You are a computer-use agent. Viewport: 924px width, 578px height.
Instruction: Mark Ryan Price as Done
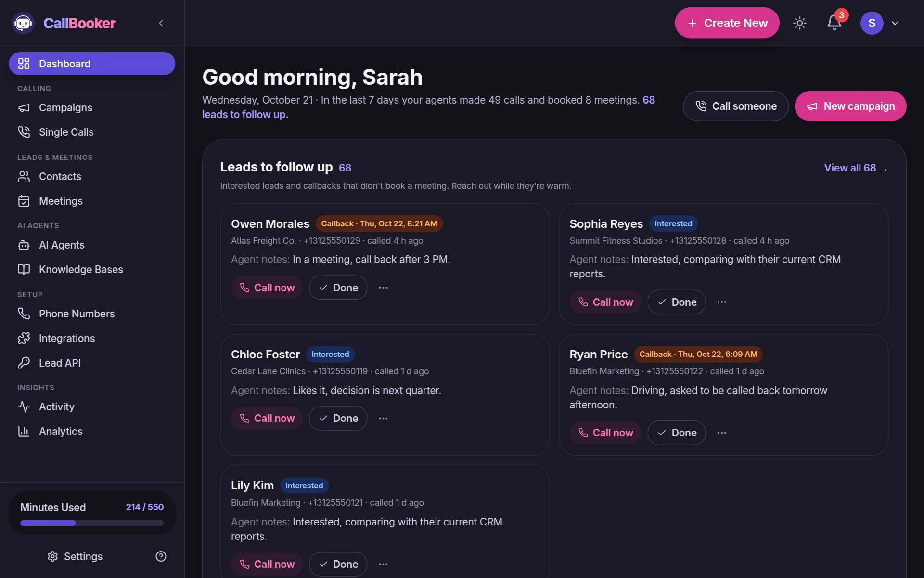tap(677, 433)
